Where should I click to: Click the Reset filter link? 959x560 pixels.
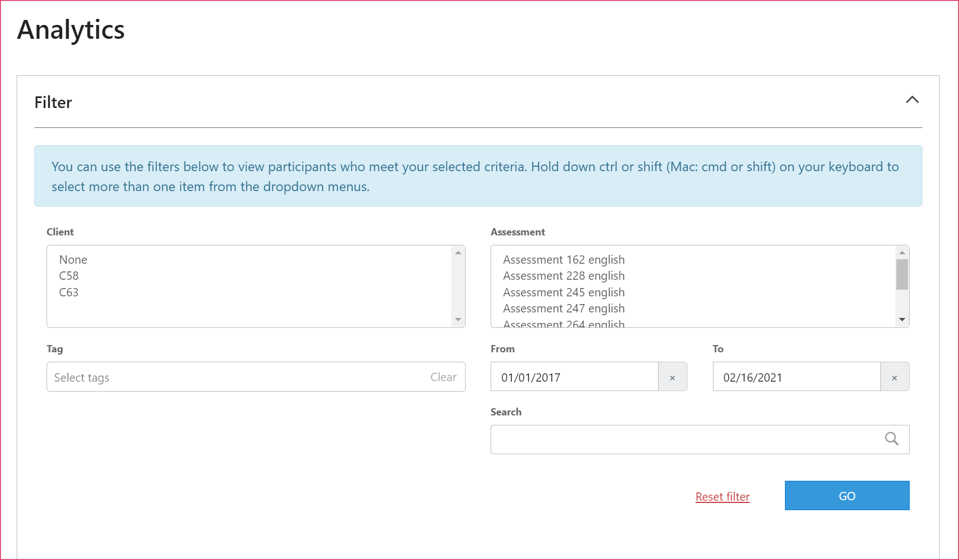[x=722, y=496]
